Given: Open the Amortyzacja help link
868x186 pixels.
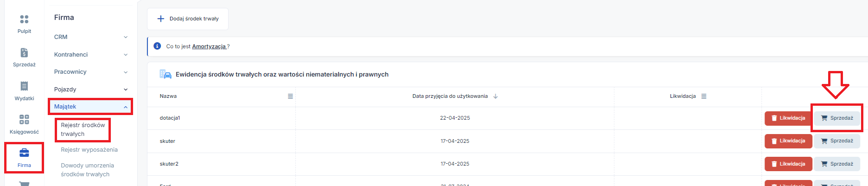Looking at the screenshot, I should 209,46.
